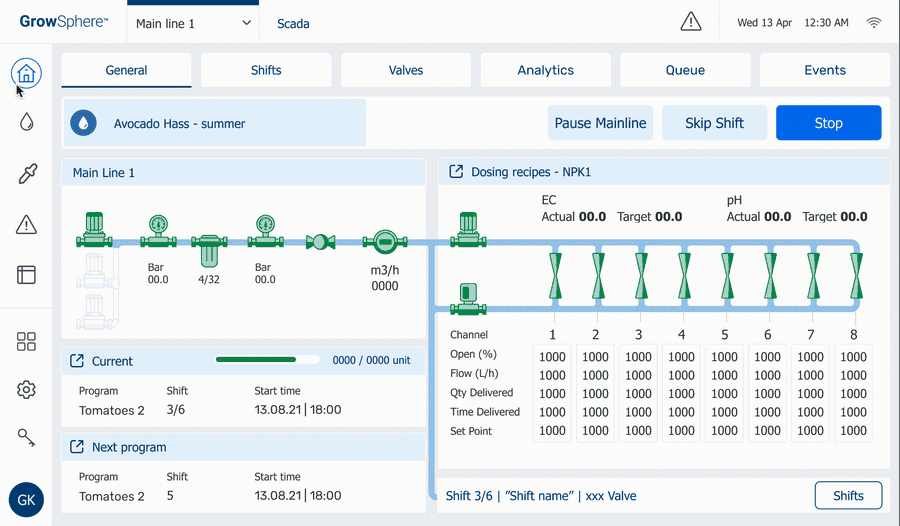Switch to the Events tab
The height and width of the screenshot is (526, 900).
(x=825, y=70)
